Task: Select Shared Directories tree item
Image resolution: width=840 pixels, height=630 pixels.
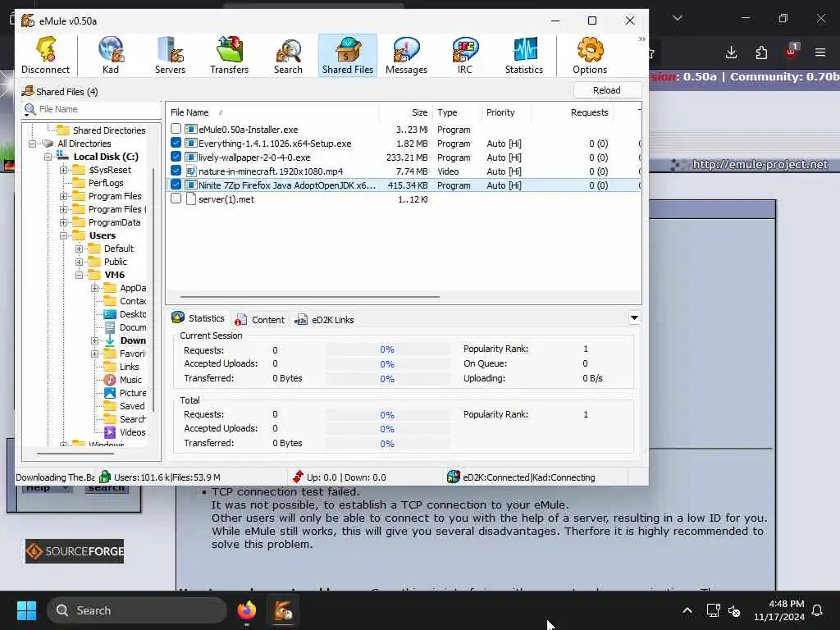Action: tap(109, 130)
